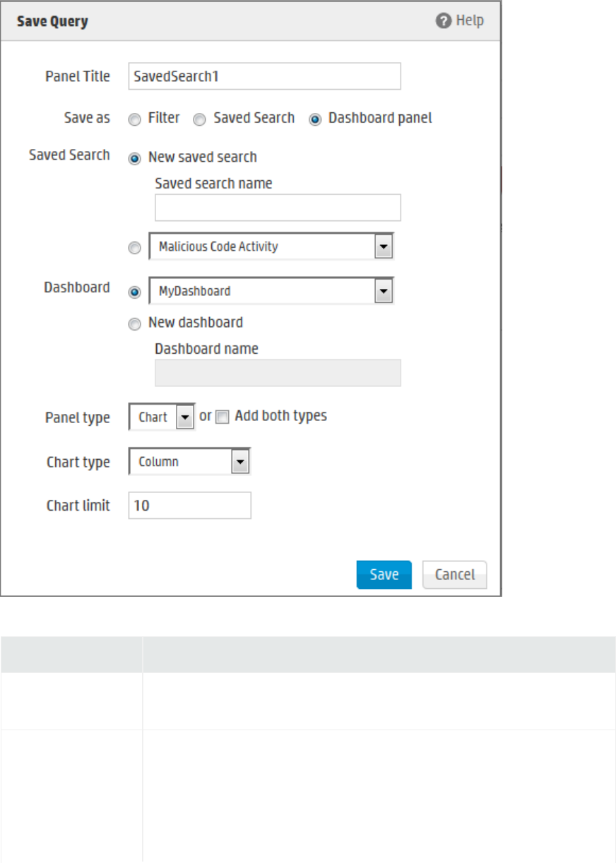Choose the New dashboard radio option
Screen dimensions: 616x863
click(134, 324)
